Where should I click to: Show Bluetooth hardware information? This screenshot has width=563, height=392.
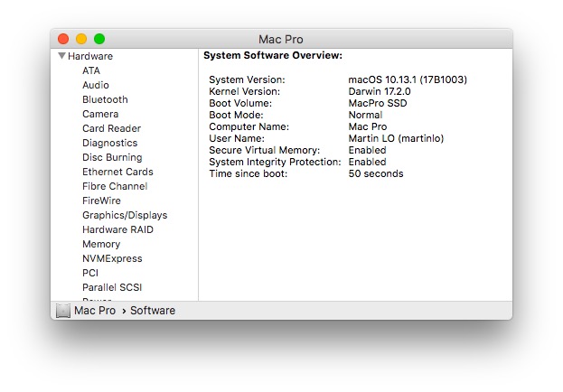click(x=105, y=99)
